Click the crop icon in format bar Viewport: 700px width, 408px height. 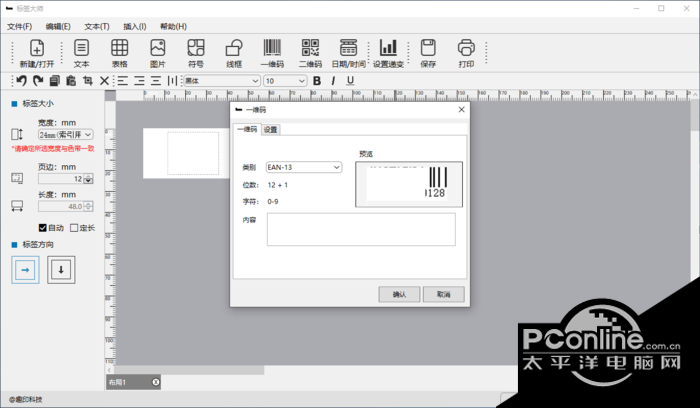pos(88,81)
